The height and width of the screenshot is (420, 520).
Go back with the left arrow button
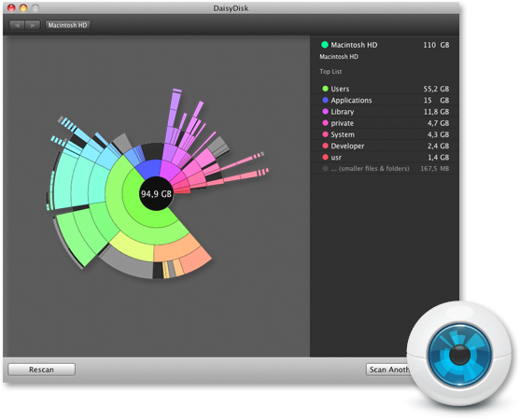click(x=17, y=25)
